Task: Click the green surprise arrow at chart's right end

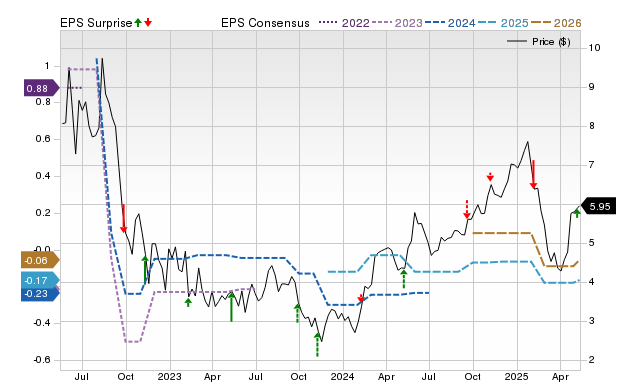Action: tap(577, 213)
